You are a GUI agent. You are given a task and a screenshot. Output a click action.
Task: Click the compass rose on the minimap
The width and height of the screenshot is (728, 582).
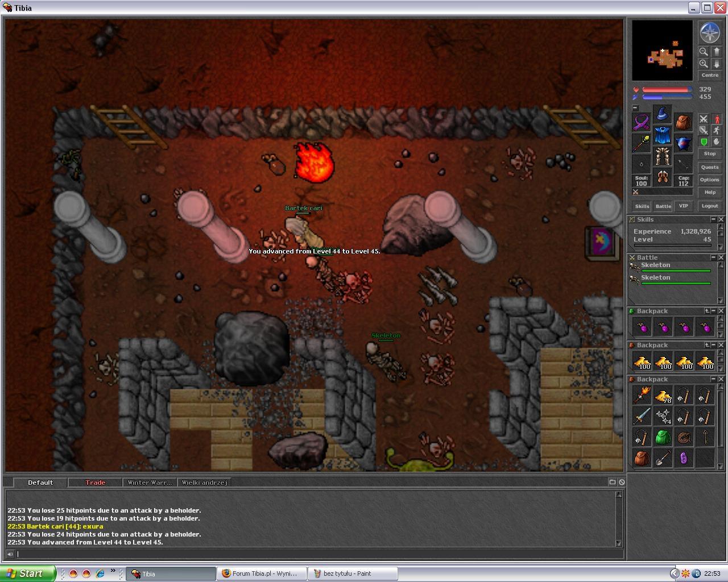point(710,32)
